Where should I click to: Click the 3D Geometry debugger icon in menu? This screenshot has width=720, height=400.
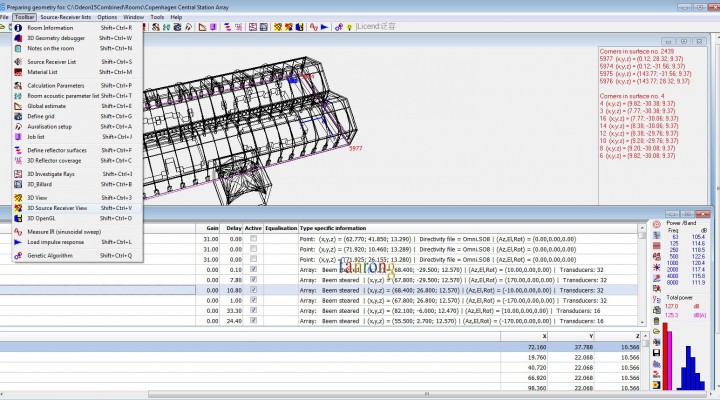(x=19, y=37)
